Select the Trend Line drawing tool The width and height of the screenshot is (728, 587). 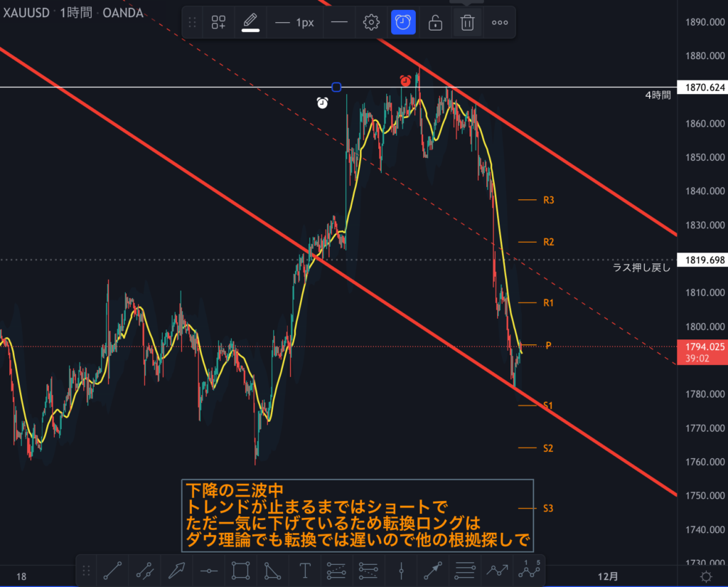(x=112, y=571)
